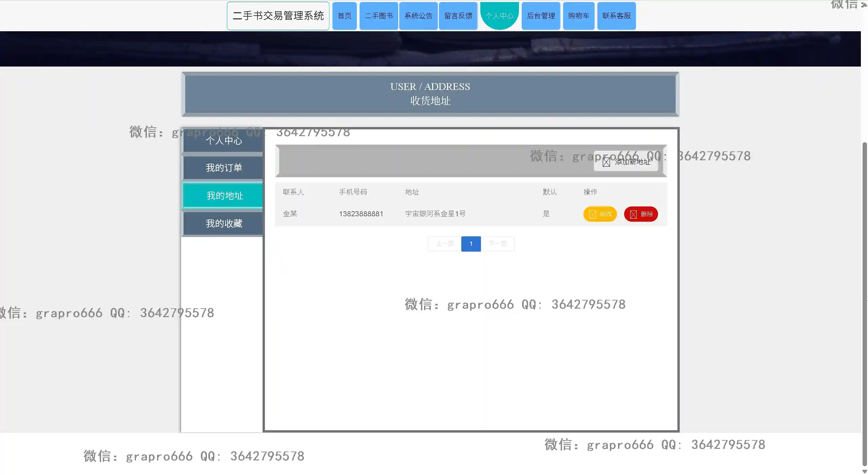Select the 我的地址 sidebar item
This screenshot has width=868, height=475.
tap(224, 196)
